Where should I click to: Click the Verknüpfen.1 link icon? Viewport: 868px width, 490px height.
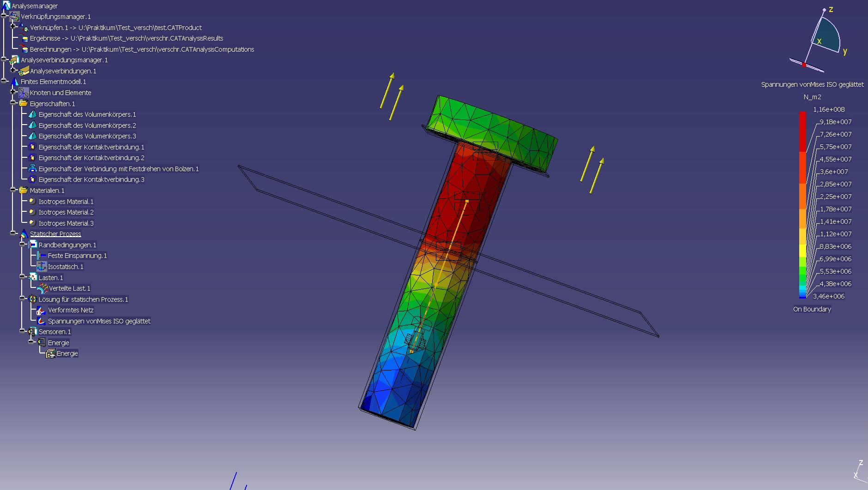pyautogui.click(x=24, y=27)
